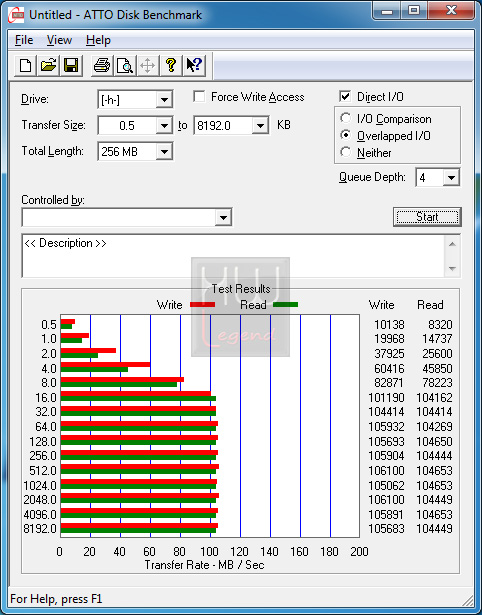482x615 pixels.
Task: Click the 8192.0 transfer size row label
Action: click(40, 529)
